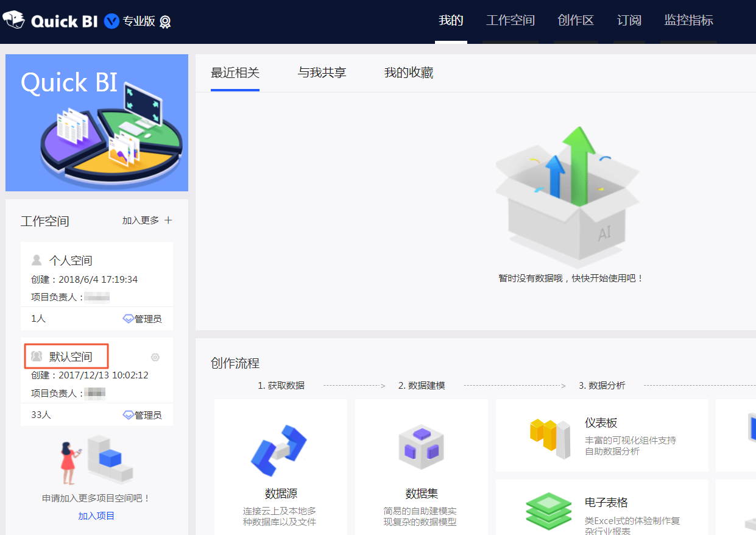Click the 申请加入更多项目空间吧 text
The height and width of the screenshot is (535, 756).
tap(96, 498)
